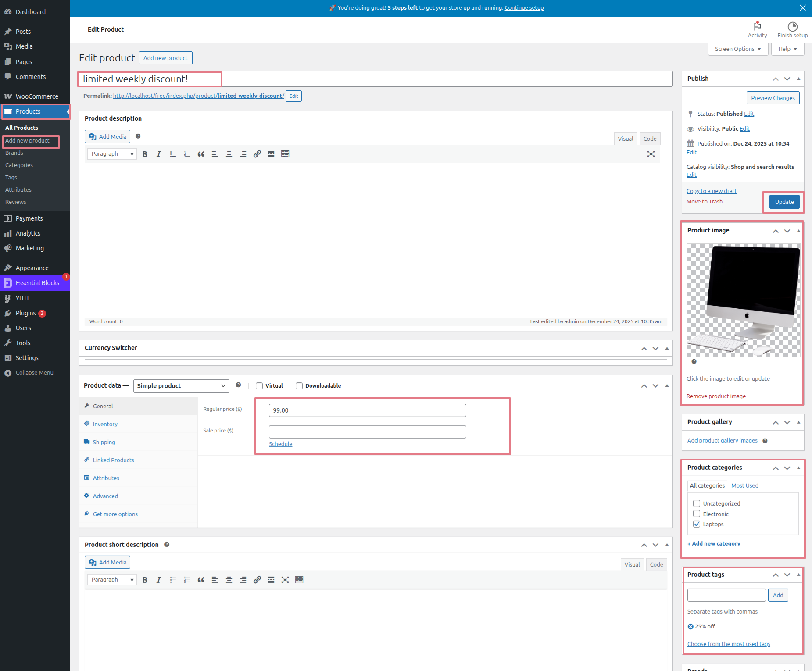Check the Downloadable option
Viewport: 812px width, 671px height.
coord(299,386)
